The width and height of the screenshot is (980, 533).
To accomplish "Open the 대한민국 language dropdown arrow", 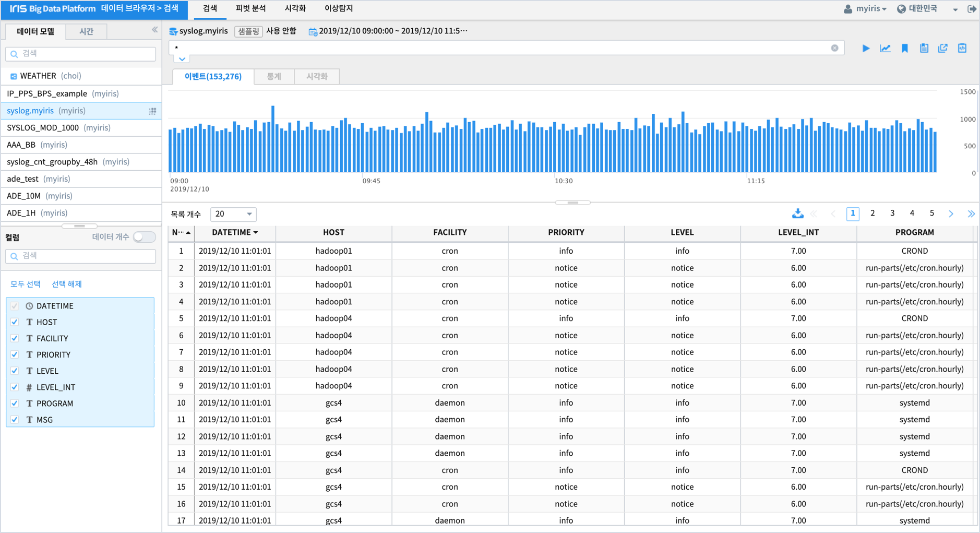I will 955,9.
